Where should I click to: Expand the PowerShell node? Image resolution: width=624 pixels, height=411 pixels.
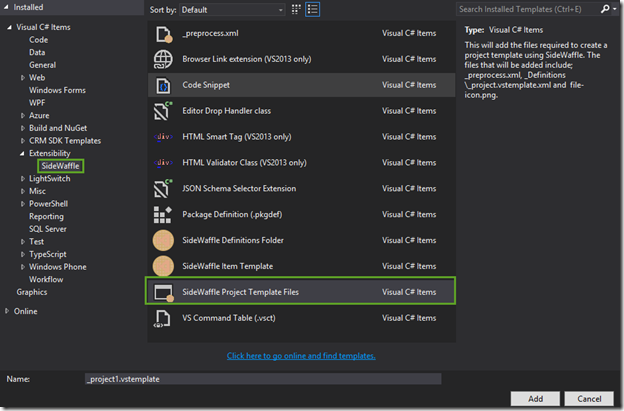click(x=23, y=204)
